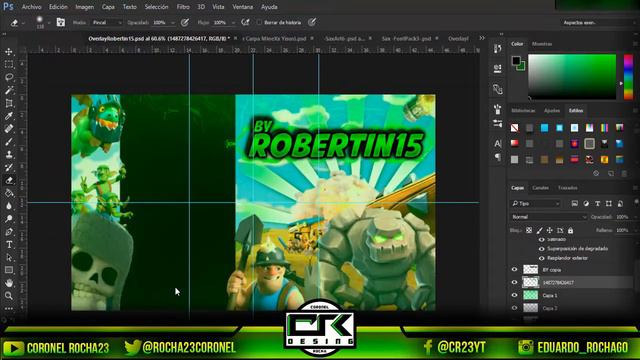Show hidden document tabs with double arrow

pyautogui.click(x=482, y=38)
